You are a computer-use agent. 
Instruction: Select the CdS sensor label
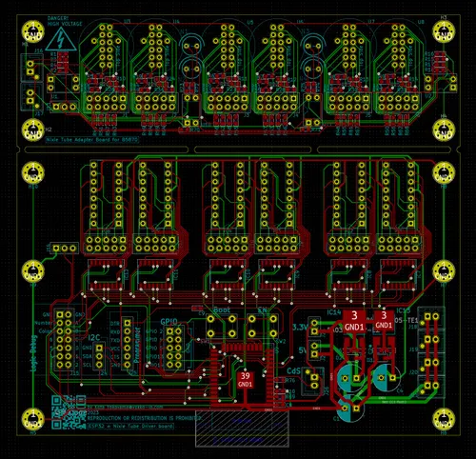[293, 370]
